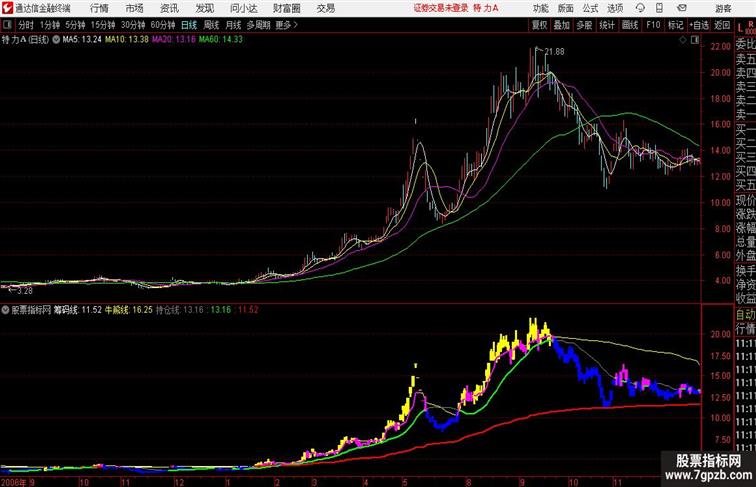This screenshot has width=756, height=487.
Task: Expand the 股票指标网 sub-indicator settings arrow
Action: tap(5, 310)
